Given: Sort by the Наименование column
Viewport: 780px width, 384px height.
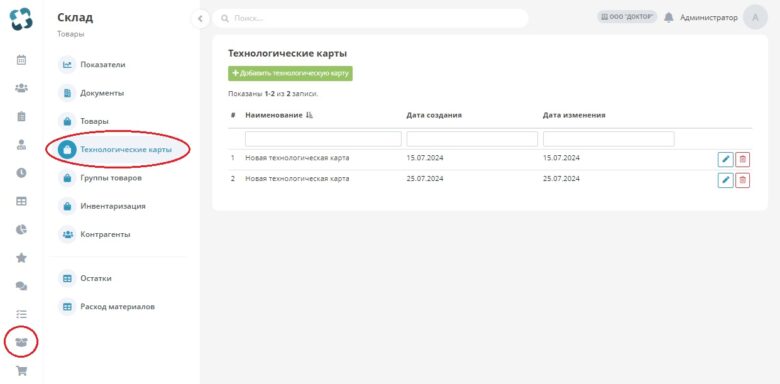Looking at the screenshot, I should coord(279,115).
